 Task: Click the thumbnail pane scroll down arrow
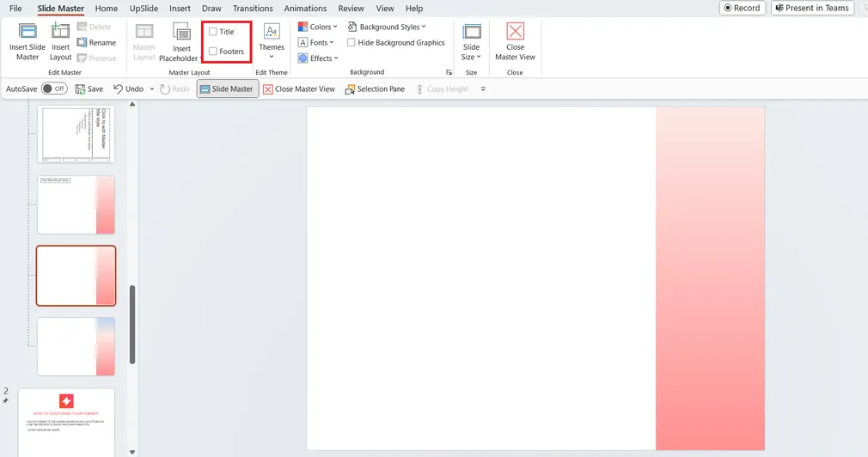point(132,452)
